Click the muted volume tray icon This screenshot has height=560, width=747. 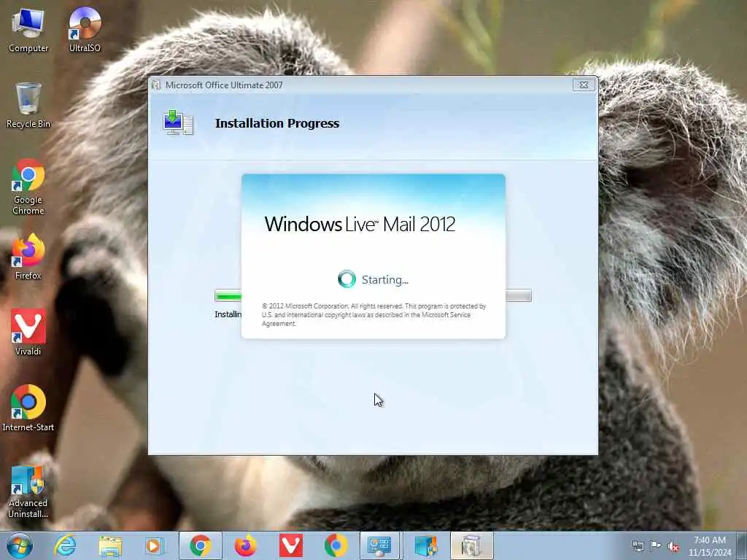pos(673,547)
